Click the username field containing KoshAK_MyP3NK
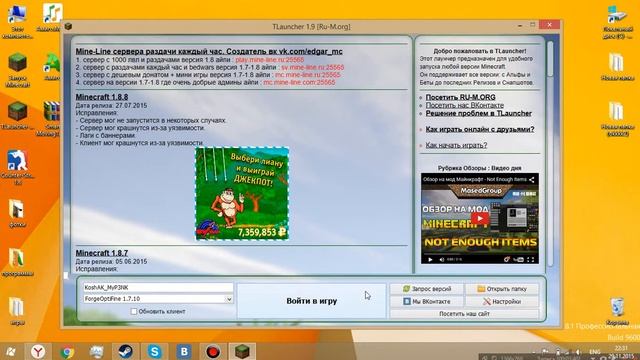640x360 pixels. [158, 287]
